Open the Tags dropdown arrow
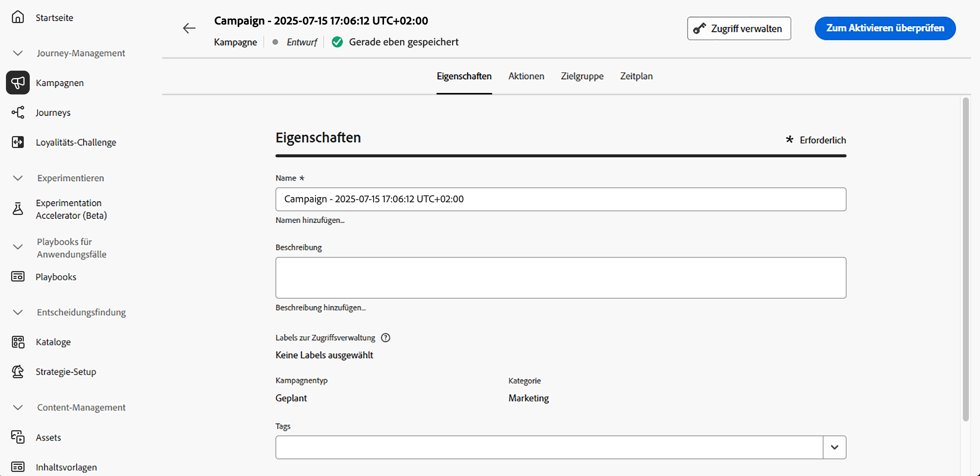The image size is (980, 476). (x=834, y=447)
